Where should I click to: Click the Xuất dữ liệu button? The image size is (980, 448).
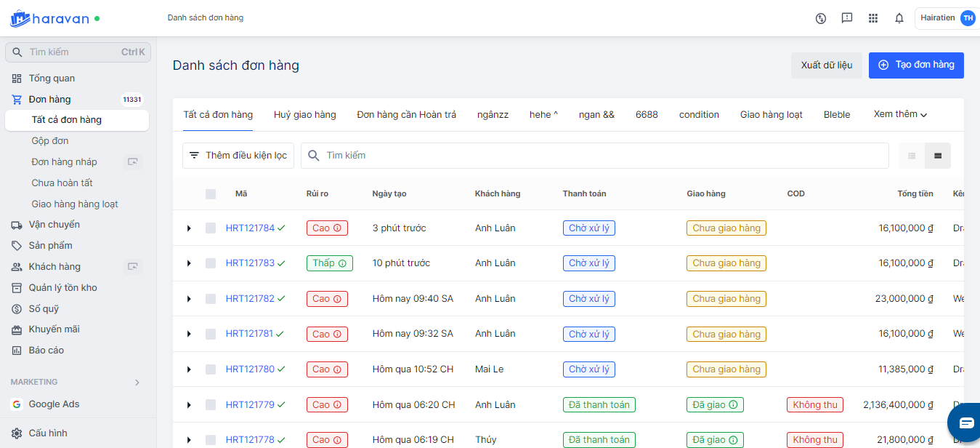[x=826, y=65]
